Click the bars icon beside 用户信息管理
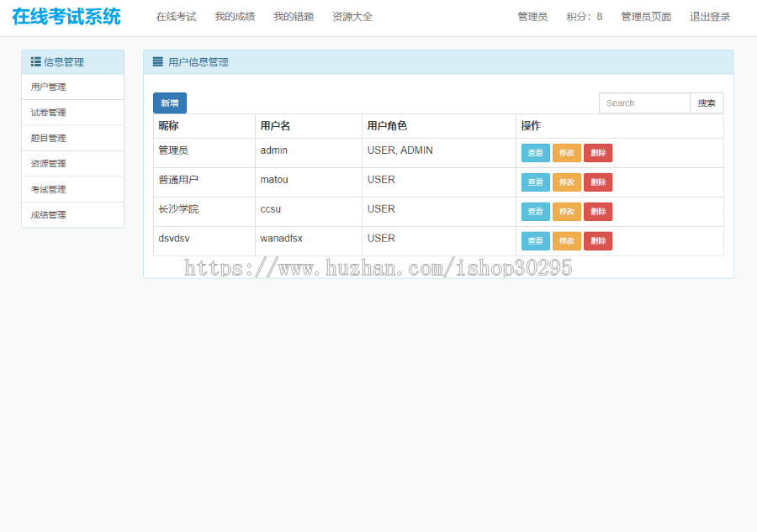The width and height of the screenshot is (757, 532). tap(158, 61)
